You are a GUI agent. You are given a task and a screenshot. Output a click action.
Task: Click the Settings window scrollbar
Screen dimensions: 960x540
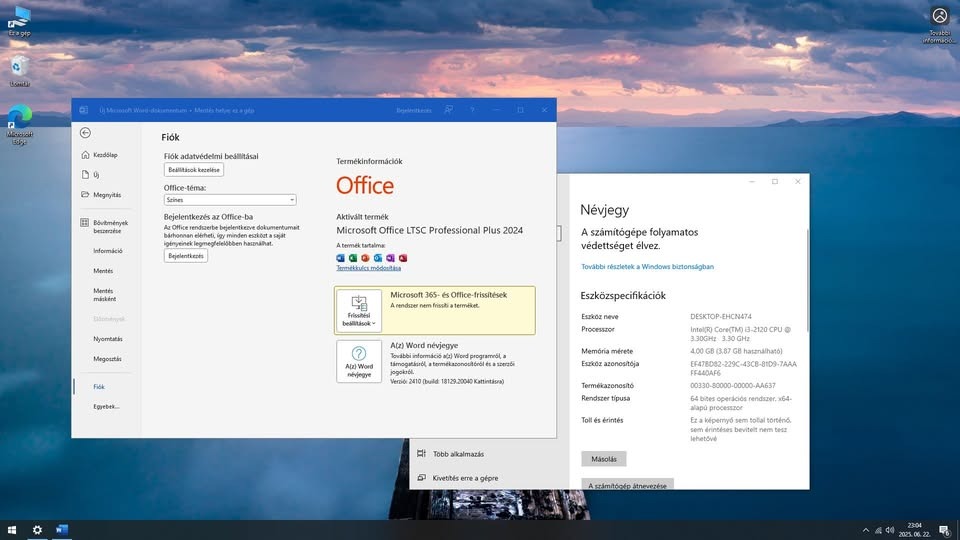[808, 280]
